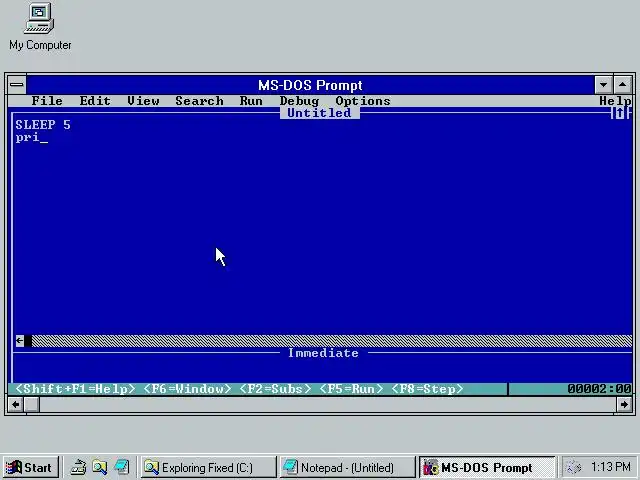Click the 00002:00 cursor position indicator
The width and height of the screenshot is (640, 480).
pos(599,389)
